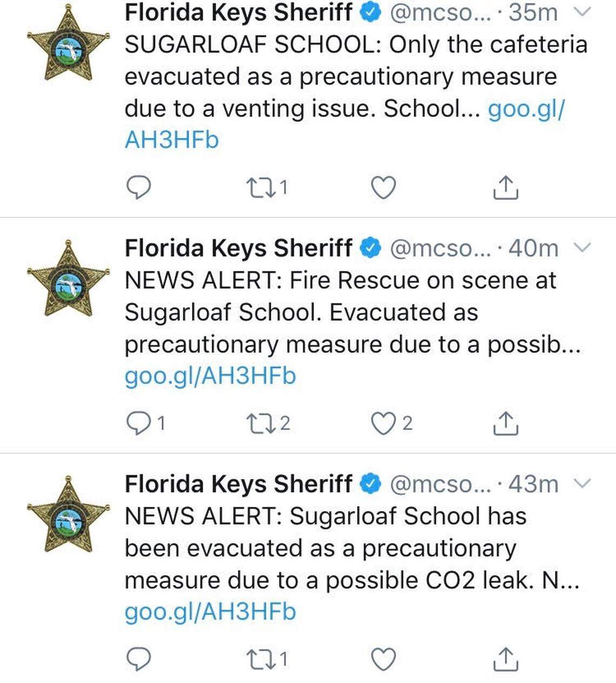Like the 35m cafeteria evacuation tweet
The height and width of the screenshot is (683, 616).
[x=384, y=188]
